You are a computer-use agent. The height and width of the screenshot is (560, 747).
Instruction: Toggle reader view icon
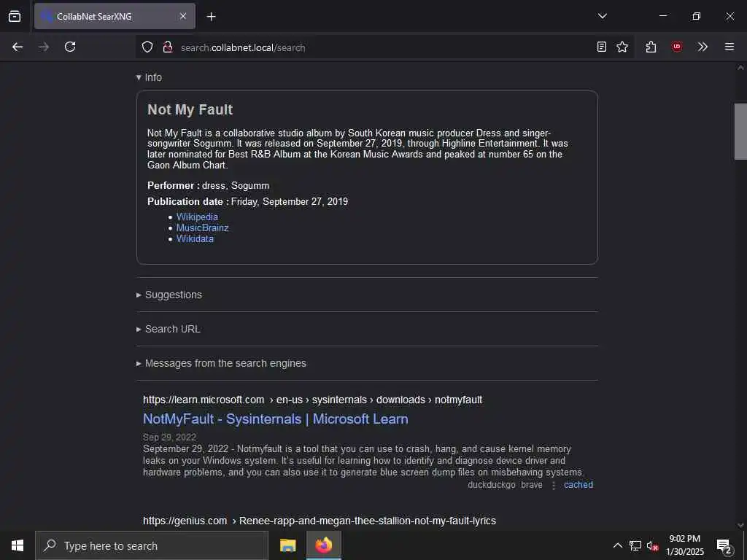tap(602, 47)
